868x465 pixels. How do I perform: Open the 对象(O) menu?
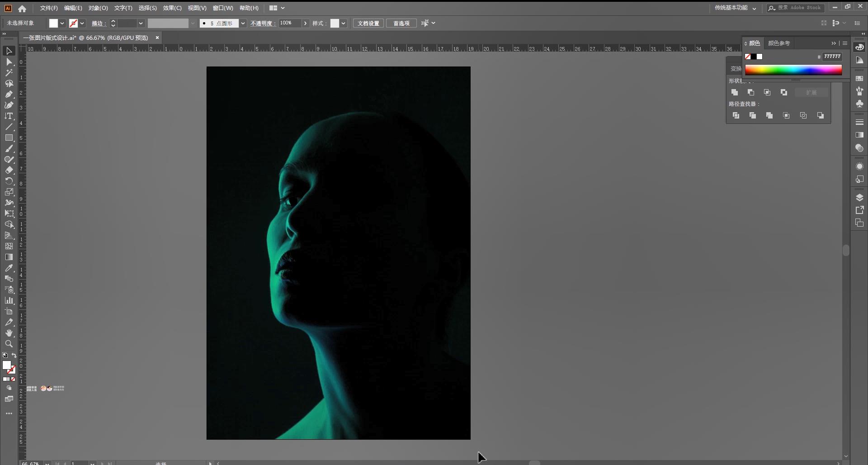(98, 8)
